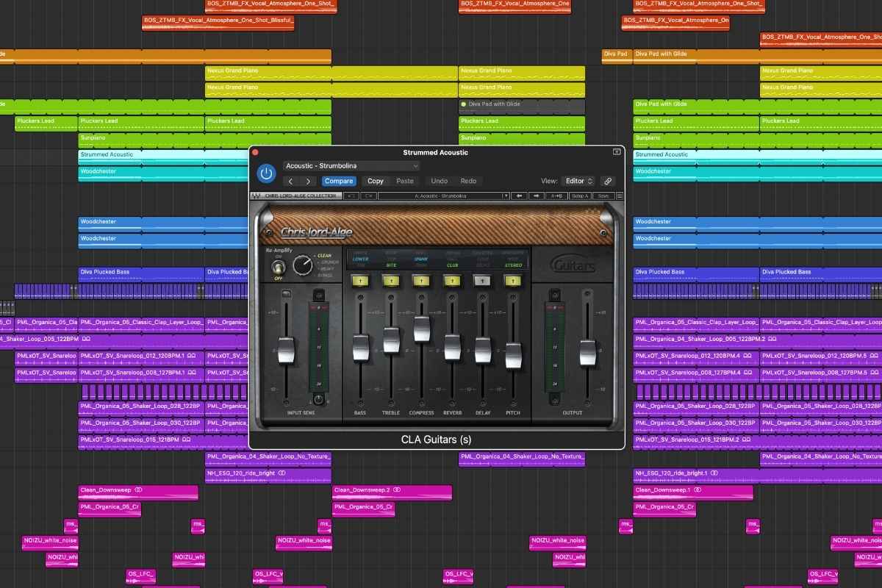The image size is (882, 588).
Task: Click the small mute button under Treble fader
Action: point(391,404)
